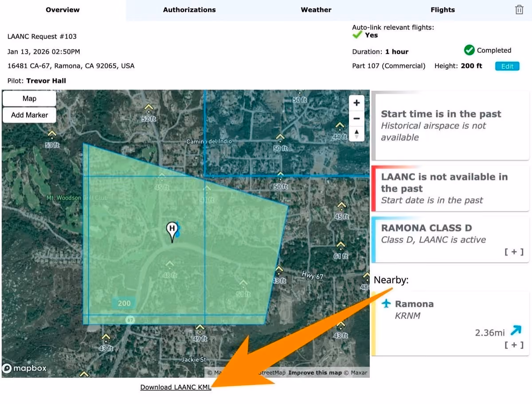Open the Authorizations tab
Screen dimensions: 532x404
189,10
